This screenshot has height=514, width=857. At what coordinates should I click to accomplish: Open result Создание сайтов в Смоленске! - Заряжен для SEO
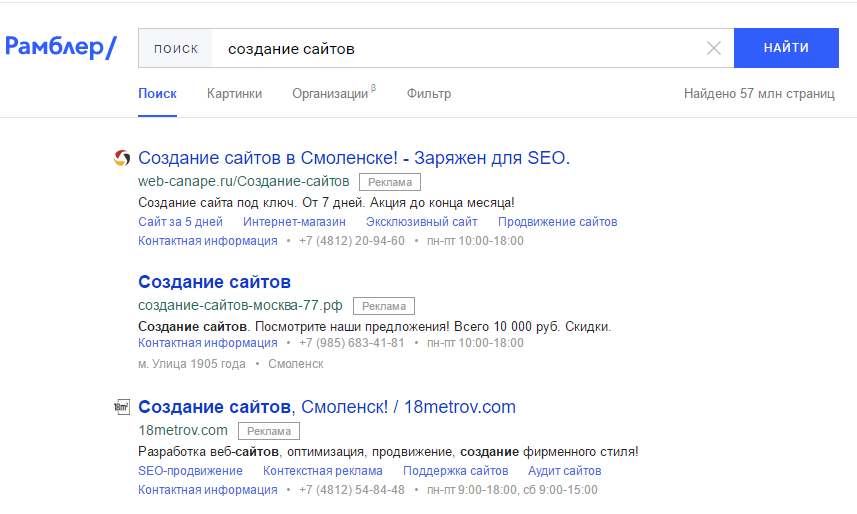point(354,157)
